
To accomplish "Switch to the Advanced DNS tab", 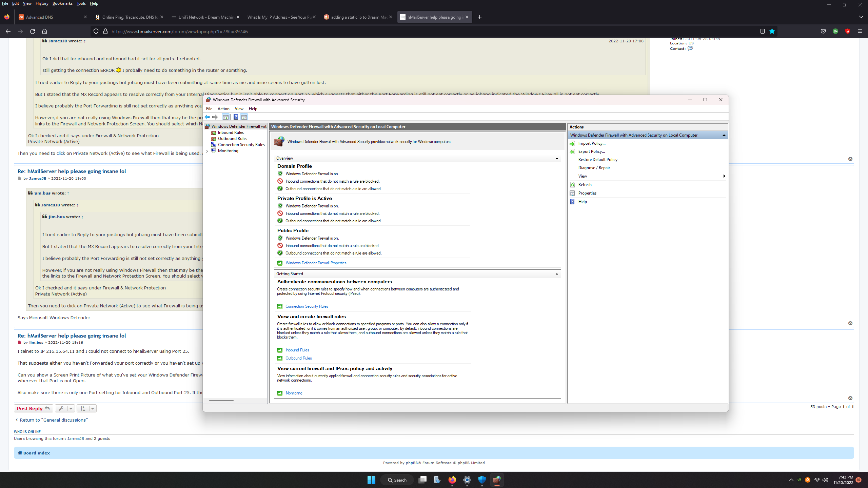I will (x=53, y=17).
